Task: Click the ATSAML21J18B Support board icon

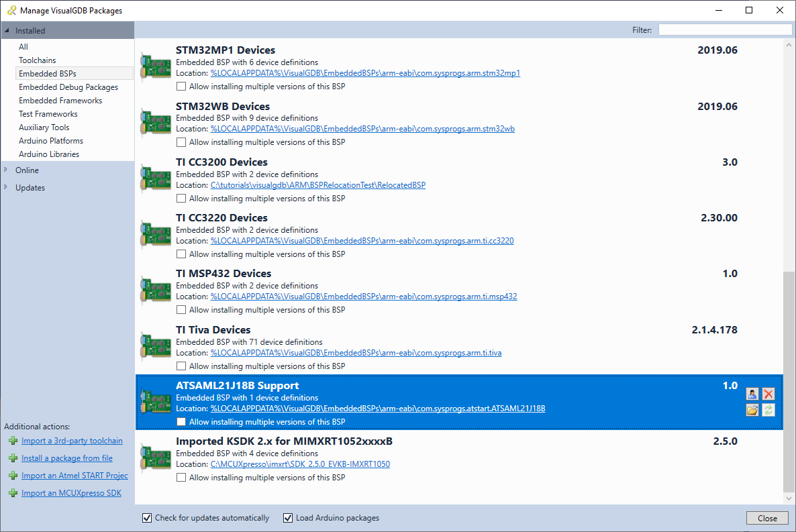Action: 155,403
